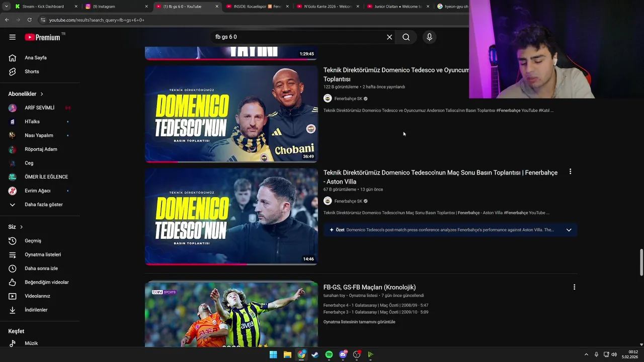Close the Instagram tab
This screenshot has height=362, width=644.
[x=146, y=7]
